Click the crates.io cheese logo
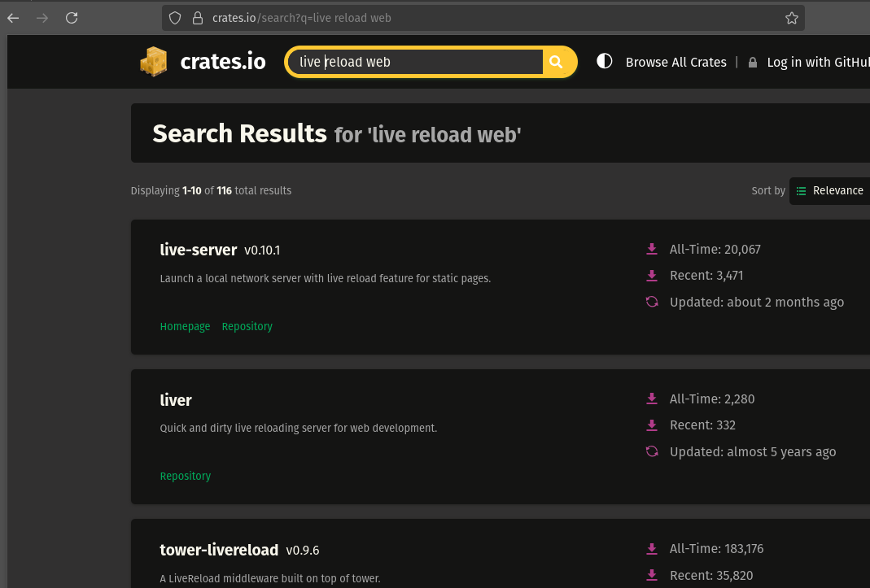The width and height of the screenshot is (870, 588). coord(154,62)
